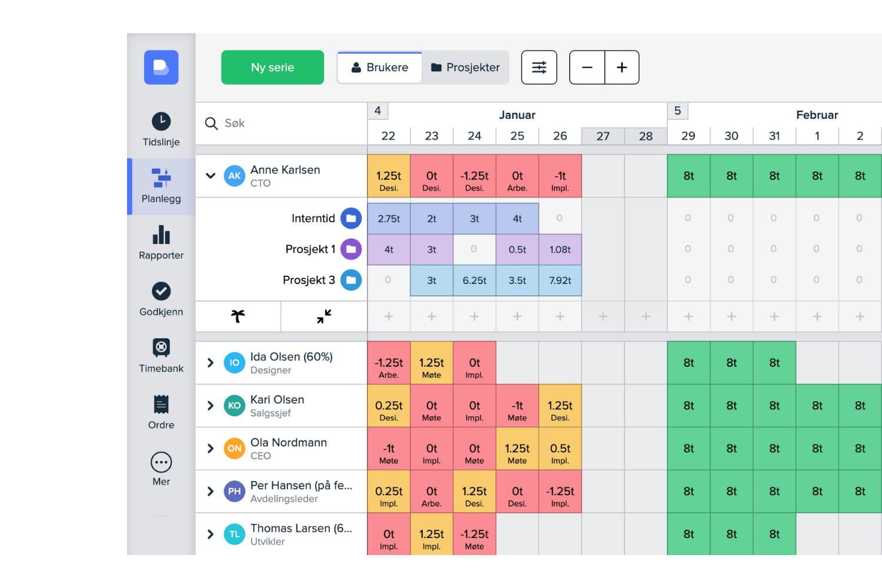Click the palm tree vacation icon
Image resolution: width=882 pixels, height=588 pixels.
(x=238, y=316)
